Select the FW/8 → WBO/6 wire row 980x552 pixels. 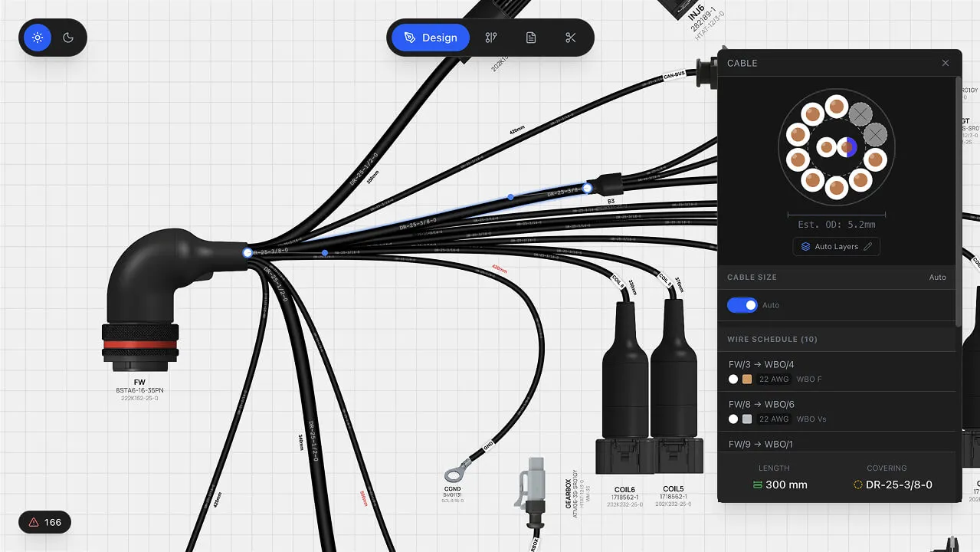(x=837, y=411)
